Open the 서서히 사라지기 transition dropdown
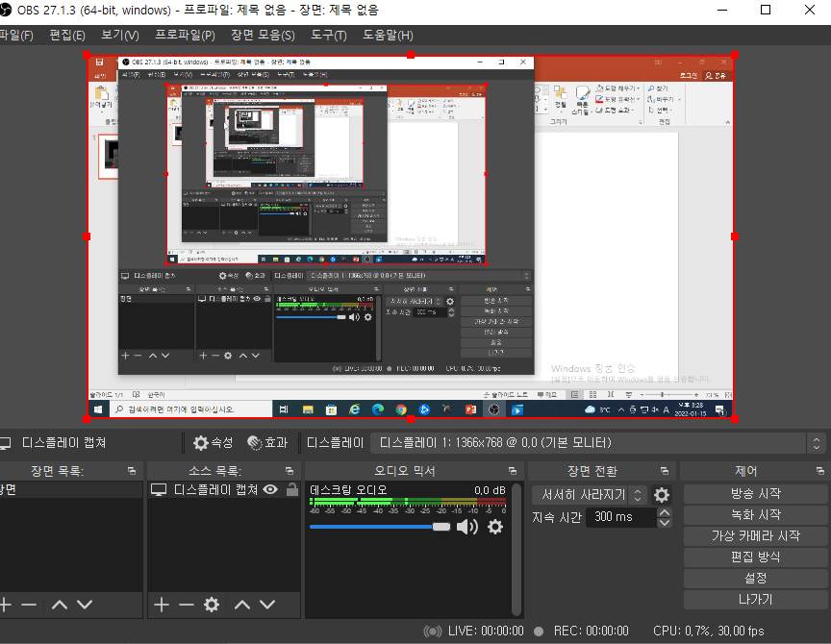Viewport: 831px width, 644px height. (x=590, y=495)
